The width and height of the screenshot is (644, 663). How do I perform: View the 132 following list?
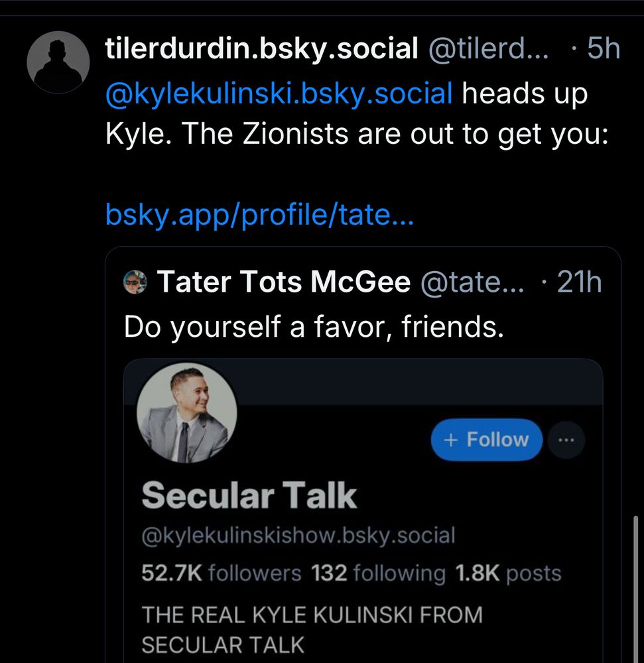[x=379, y=573]
